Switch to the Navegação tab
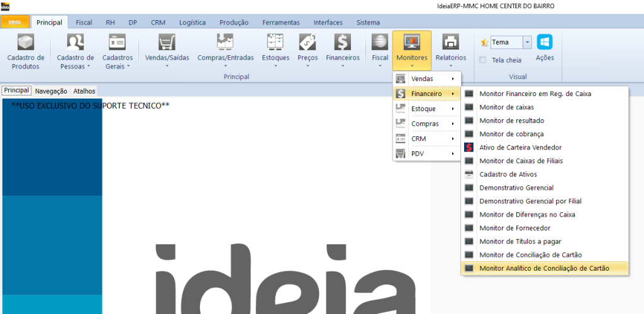 pyautogui.click(x=51, y=91)
